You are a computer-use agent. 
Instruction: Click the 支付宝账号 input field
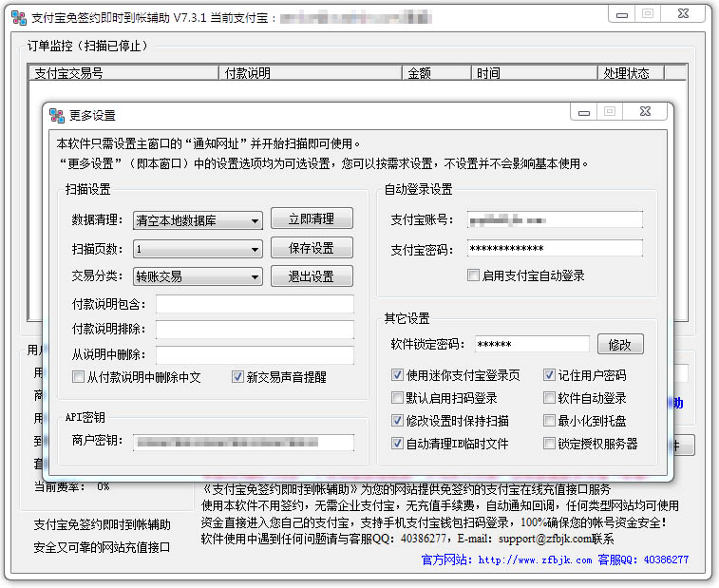pyautogui.click(x=555, y=220)
